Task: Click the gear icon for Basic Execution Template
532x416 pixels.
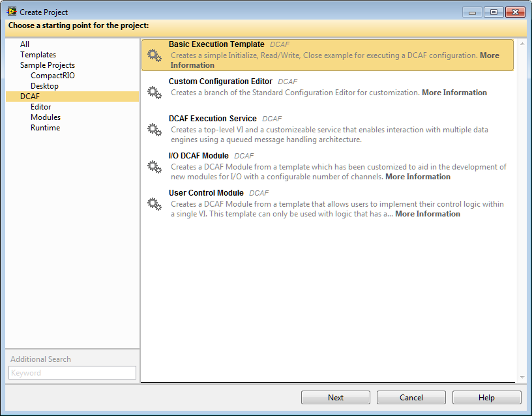Action: 155,55
